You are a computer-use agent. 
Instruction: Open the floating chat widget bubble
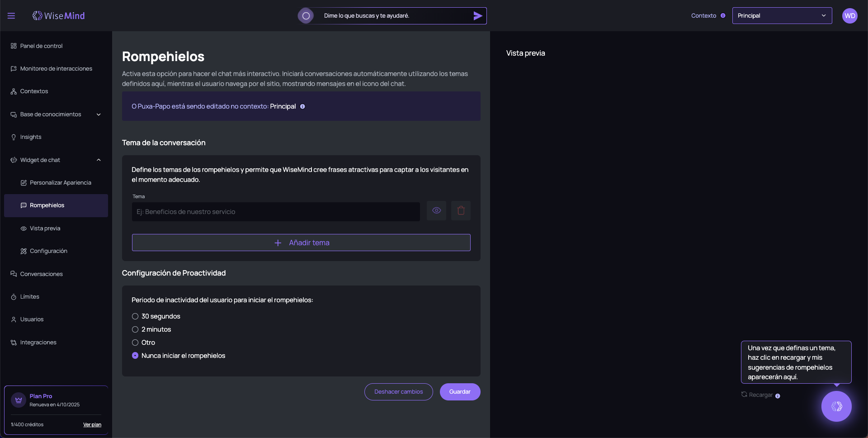tap(836, 406)
